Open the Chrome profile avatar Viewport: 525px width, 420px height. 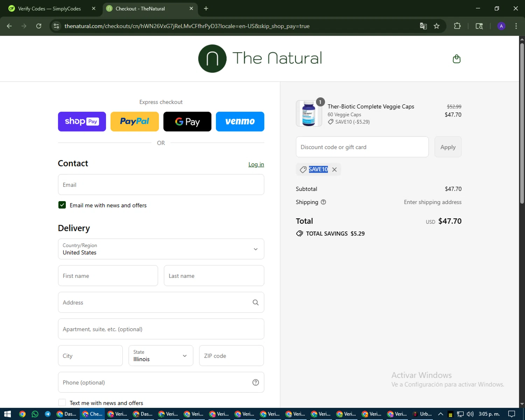point(501,26)
